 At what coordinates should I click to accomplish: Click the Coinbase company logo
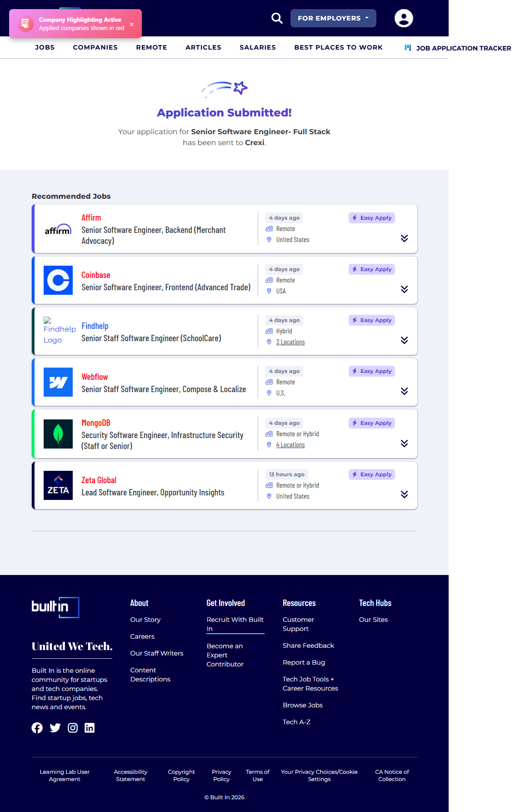pos(58,280)
